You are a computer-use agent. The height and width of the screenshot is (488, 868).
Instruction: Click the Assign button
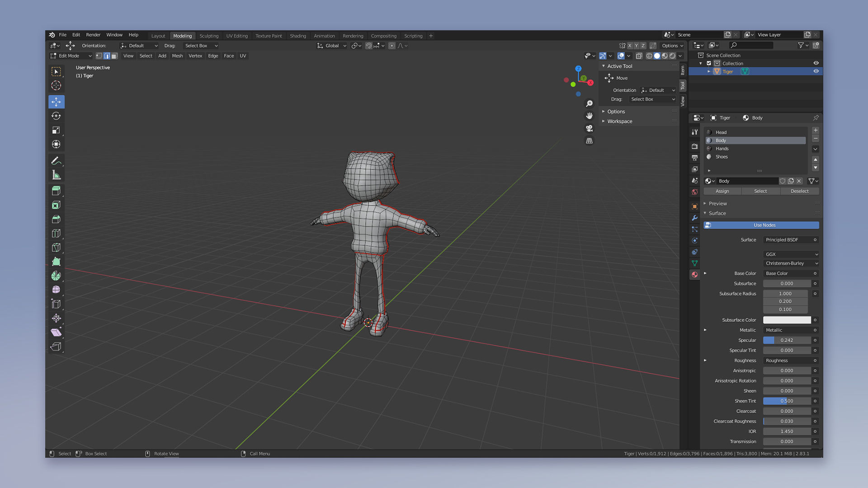[722, 191]
